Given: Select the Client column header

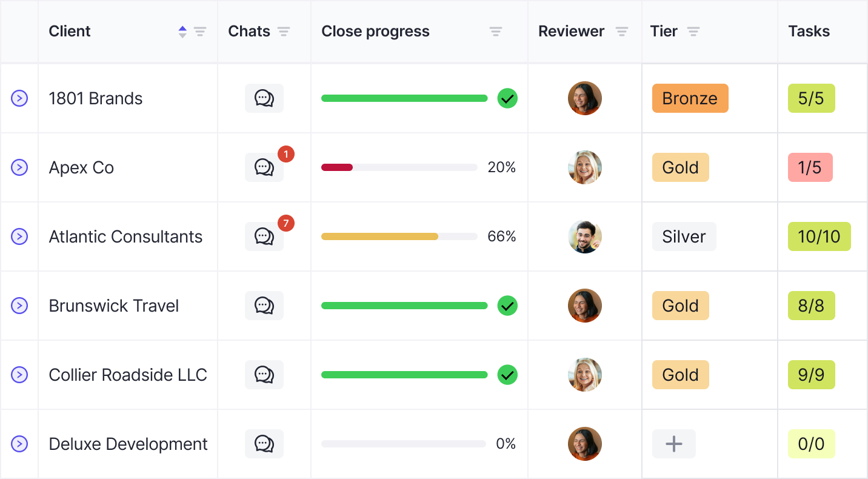Looking at the screenshot, I should (x=69, y=31).
